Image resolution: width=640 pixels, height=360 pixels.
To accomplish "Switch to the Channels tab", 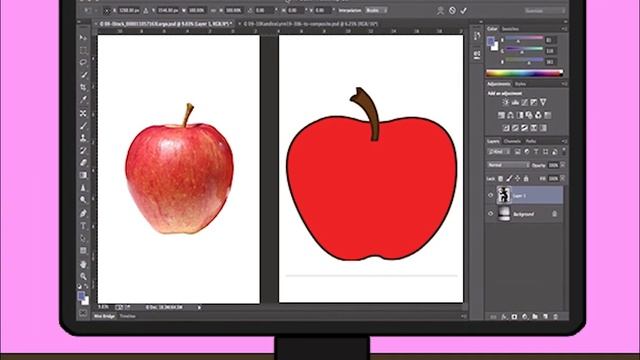I will tap(512, 141).
